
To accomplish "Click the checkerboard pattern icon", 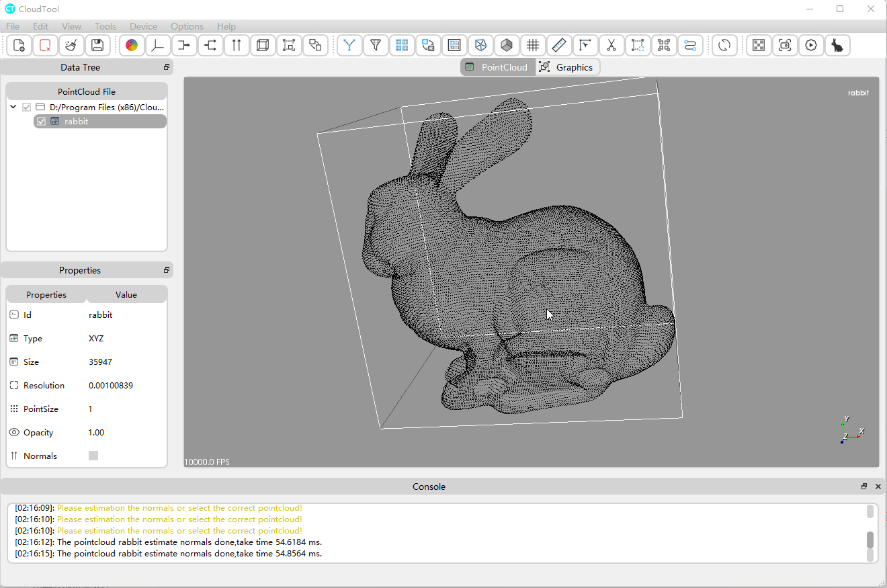I will pos(759,46).
